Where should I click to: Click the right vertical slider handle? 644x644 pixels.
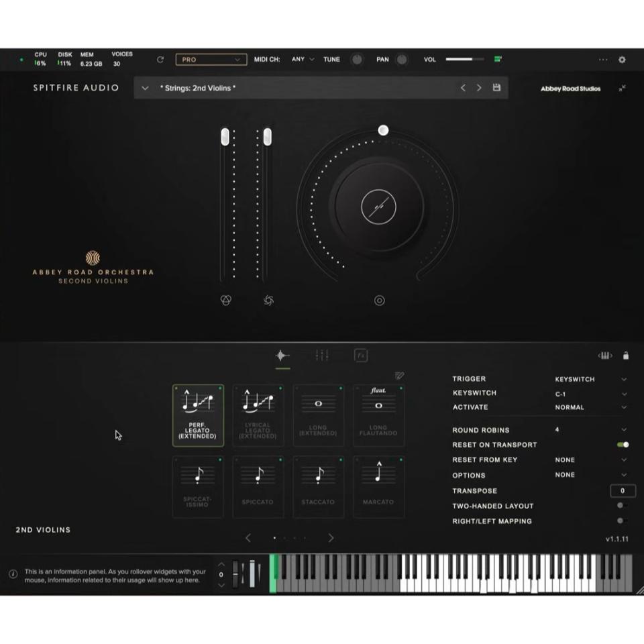click(268, 137)
